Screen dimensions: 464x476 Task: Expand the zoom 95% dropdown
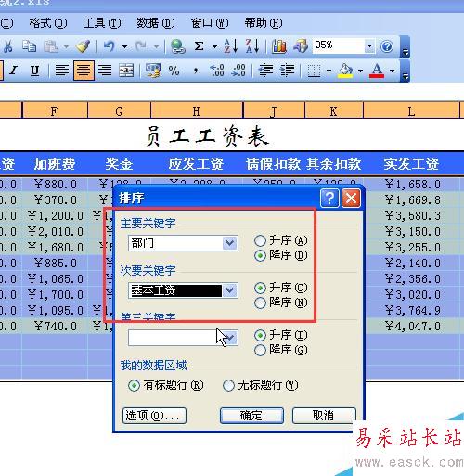pos(369,46)
